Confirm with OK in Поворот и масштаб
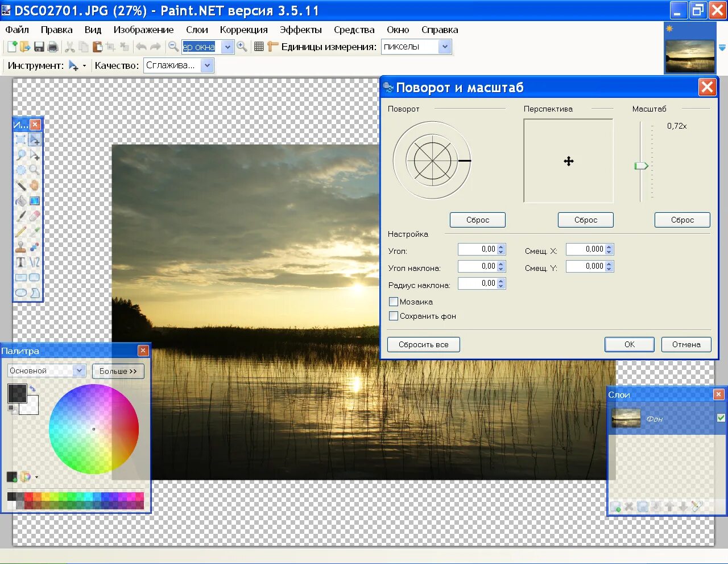728x564 pixels. tap(630, 344)
